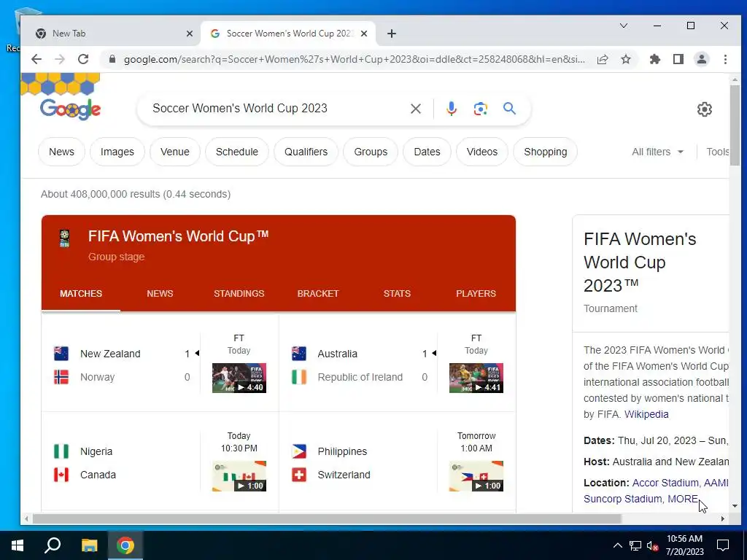
Task: Show hidden system tray icons
Action: 617,545
